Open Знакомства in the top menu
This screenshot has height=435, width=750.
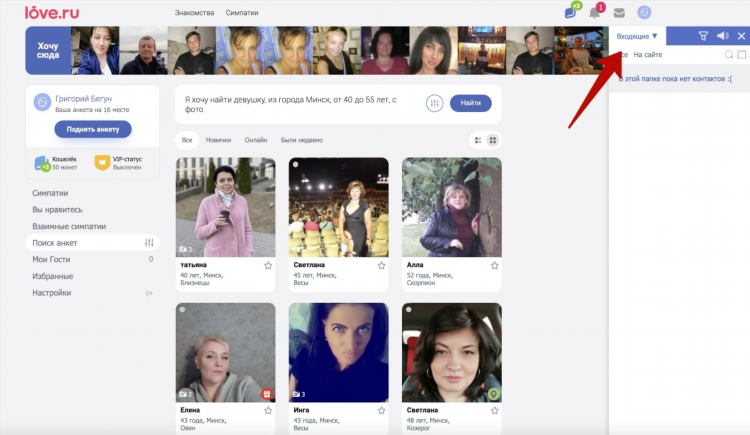coord(194,13)
